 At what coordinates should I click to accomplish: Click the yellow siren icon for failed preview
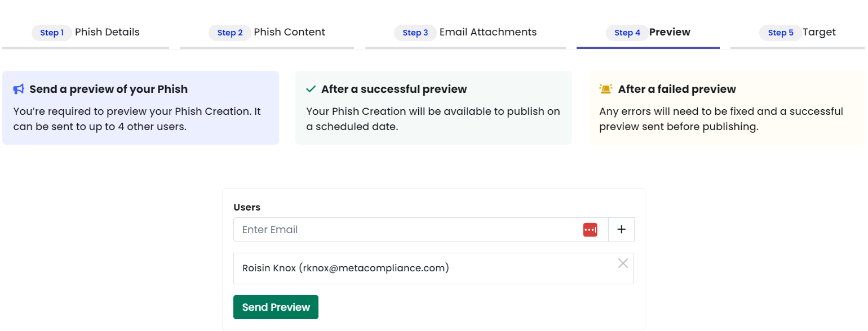point(606,89)
